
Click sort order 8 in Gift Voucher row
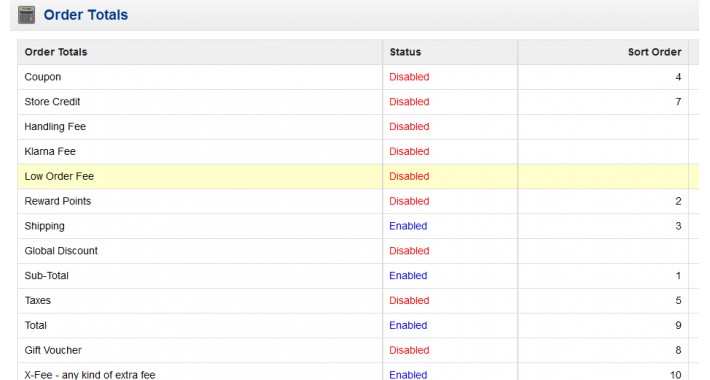coord(678,350)
